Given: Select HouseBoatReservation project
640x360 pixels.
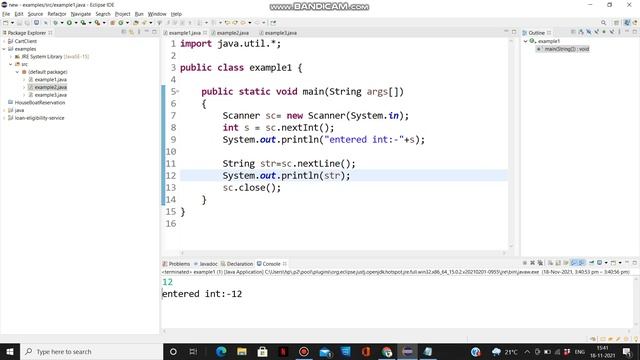Looking at the screenshot, I should click(x=40, y=102).
